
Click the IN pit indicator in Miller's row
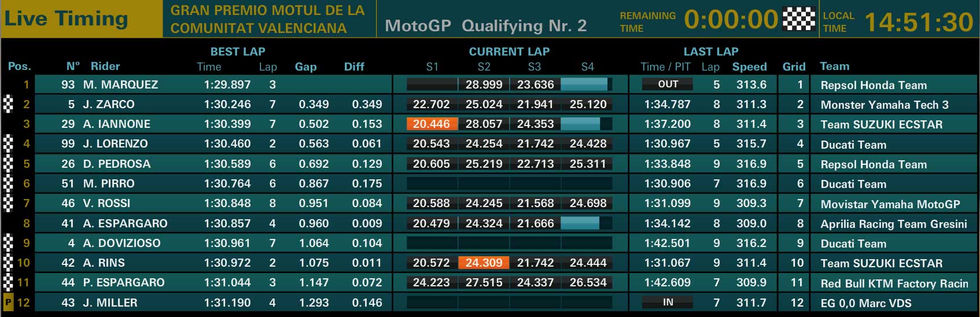[x=668, y=303]
